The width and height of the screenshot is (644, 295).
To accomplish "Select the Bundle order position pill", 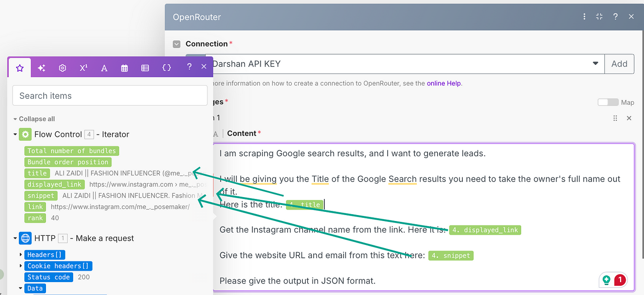I will click(68, 162).
